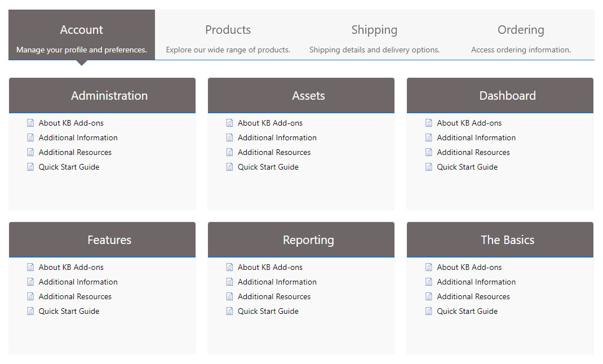Click document icon next to Features Additional Resources
Viewport: 603px width, 364px height.
click(30, 296)
